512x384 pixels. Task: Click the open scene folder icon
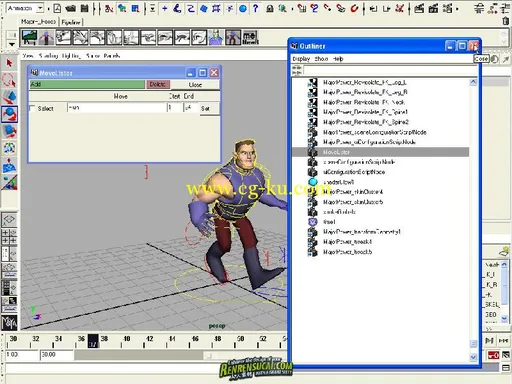tap(70, 8)
